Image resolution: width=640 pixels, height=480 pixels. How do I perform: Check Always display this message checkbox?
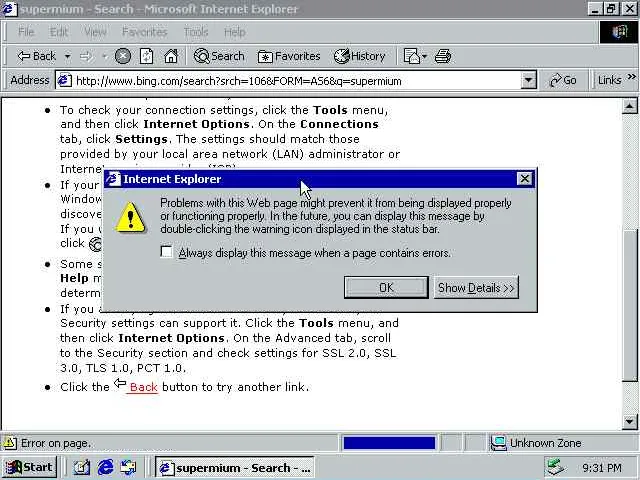[x=167, y=251]
